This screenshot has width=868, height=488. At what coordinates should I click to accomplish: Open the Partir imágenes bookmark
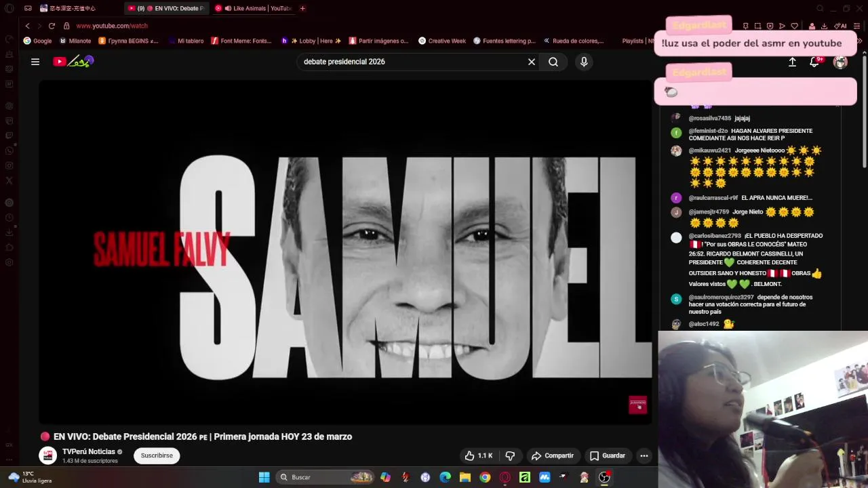tap(378, 41)
